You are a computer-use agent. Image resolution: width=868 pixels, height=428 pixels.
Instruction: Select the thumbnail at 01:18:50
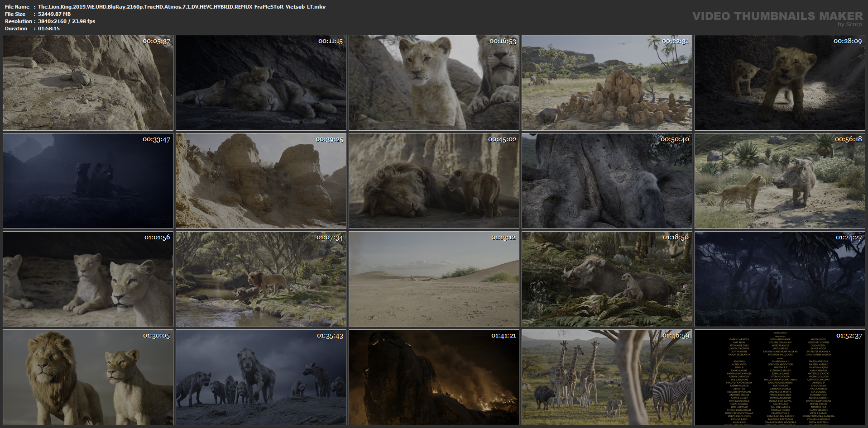click(x=607, y=279)
